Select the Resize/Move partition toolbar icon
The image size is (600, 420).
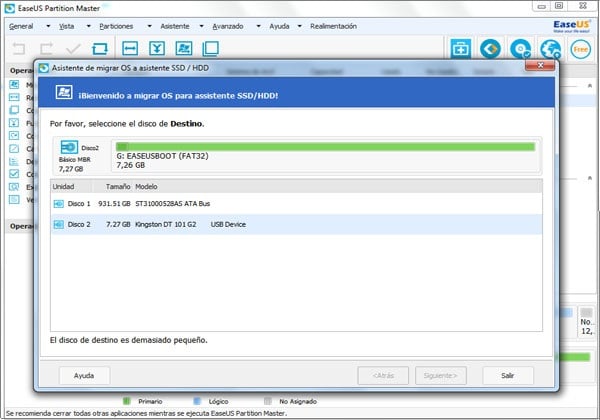[130, 49]
